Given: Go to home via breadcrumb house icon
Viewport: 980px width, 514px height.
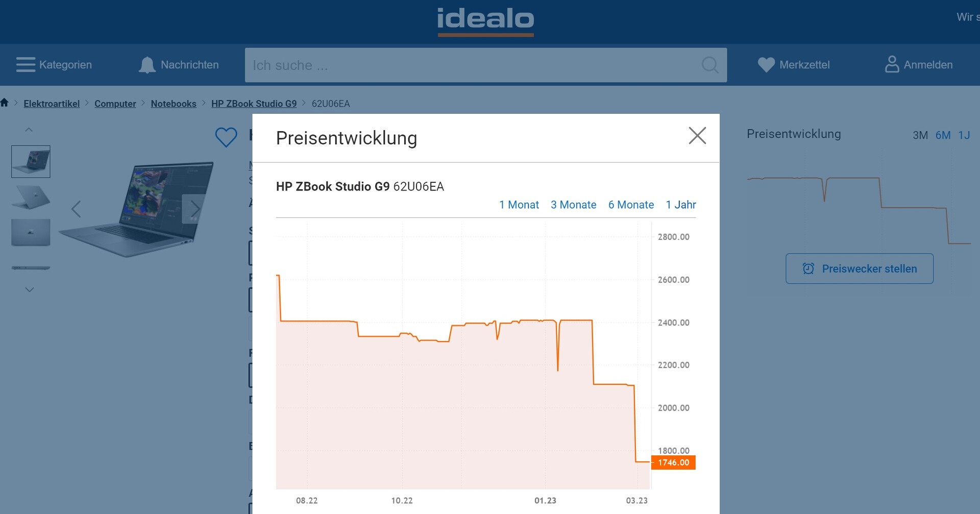Looking at the screenshot, I should tap(5, 103).
